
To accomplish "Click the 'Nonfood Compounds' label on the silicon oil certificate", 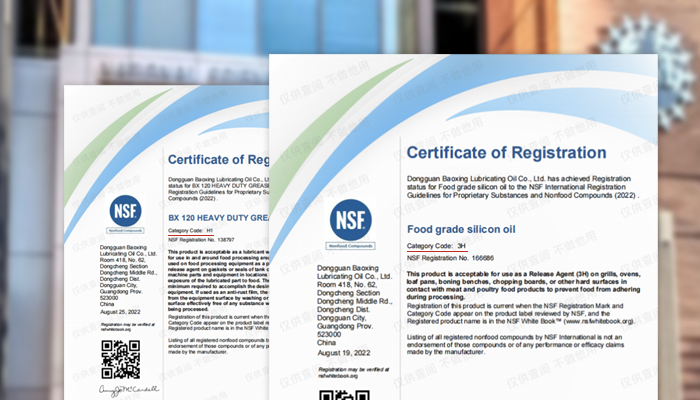I will tap(350, 246).
